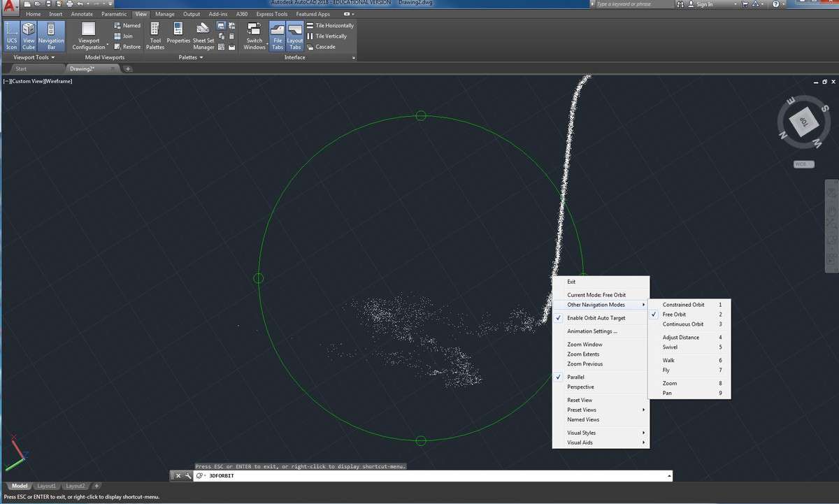Open the Viewport Tools panel dropdown

click(x=34, y=57)
